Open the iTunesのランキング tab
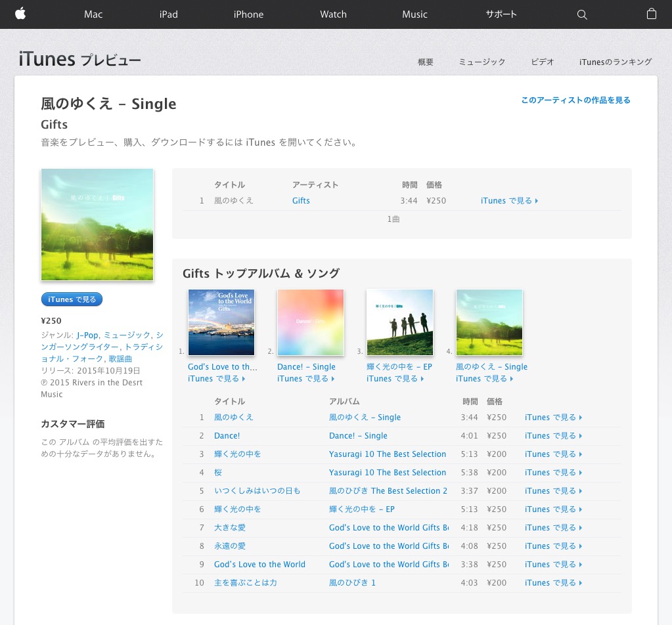672x625 pixels. (x=616, y=62)
